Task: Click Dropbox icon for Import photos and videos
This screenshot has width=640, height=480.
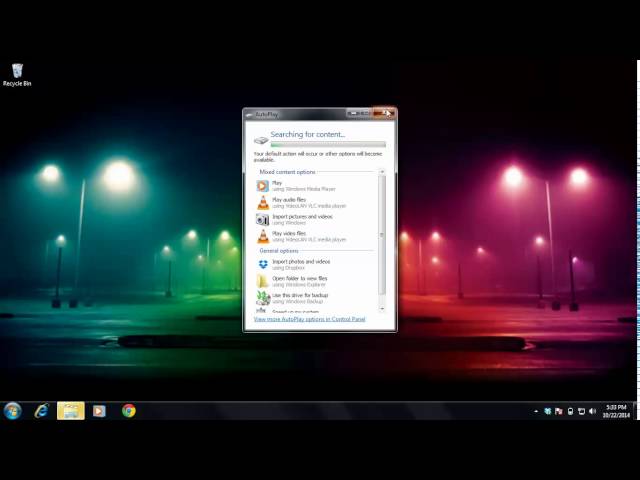Action: coord(263,264)
